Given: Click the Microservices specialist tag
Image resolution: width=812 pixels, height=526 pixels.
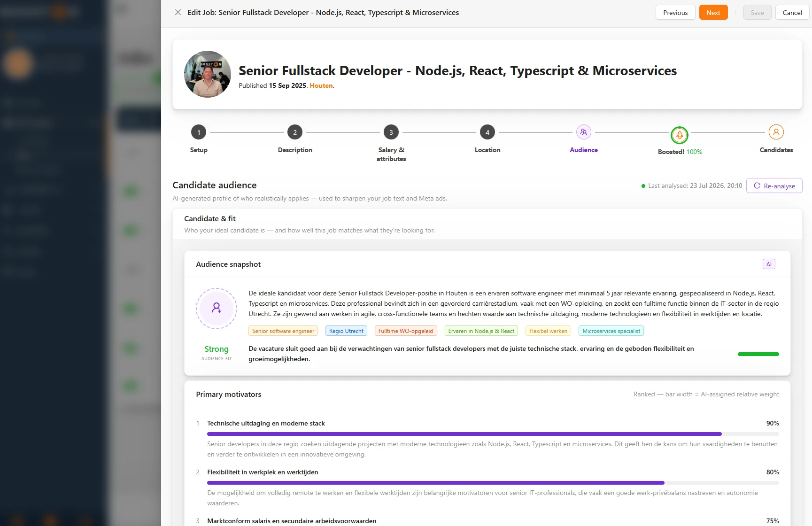Looking at the screenshot, I should click(x=611, y=331).
